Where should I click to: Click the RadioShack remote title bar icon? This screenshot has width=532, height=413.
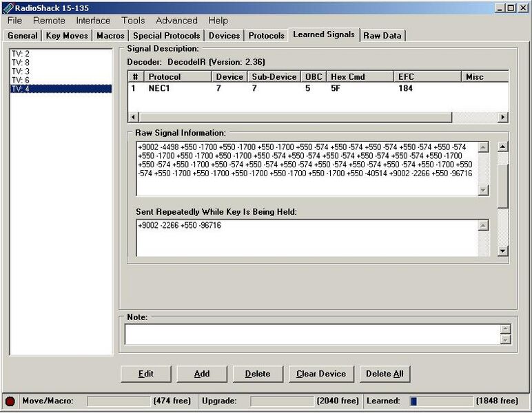(8, 8)
